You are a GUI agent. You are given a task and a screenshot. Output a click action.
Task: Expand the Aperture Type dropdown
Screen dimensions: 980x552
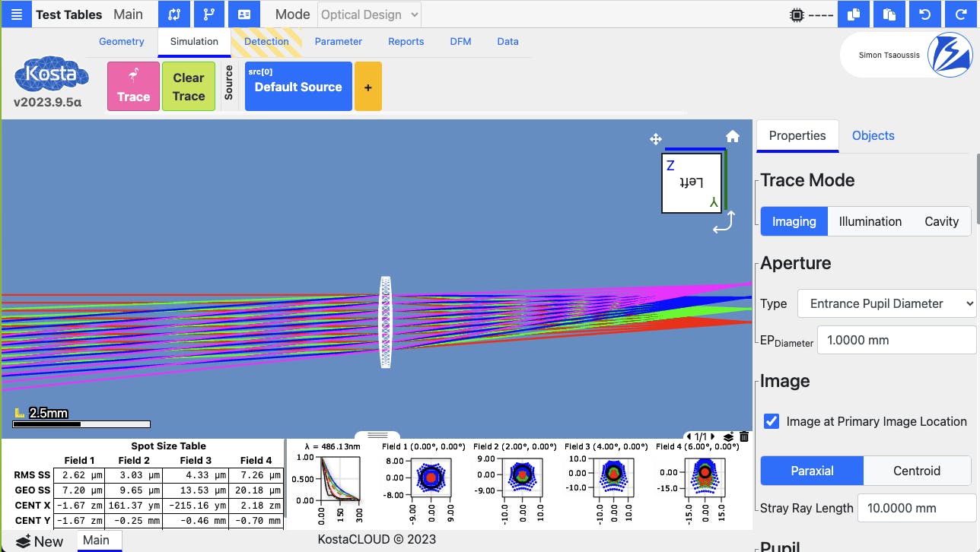point(886,303)
